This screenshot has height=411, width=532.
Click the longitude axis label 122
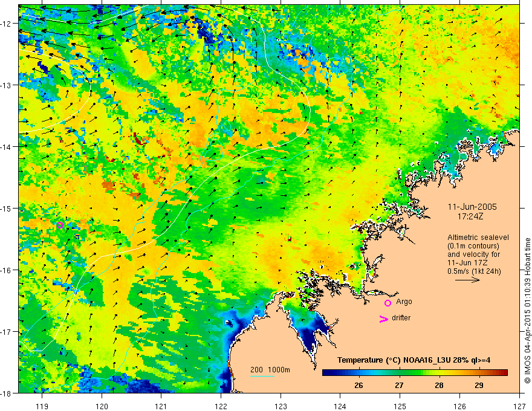[x=221, y=406]
